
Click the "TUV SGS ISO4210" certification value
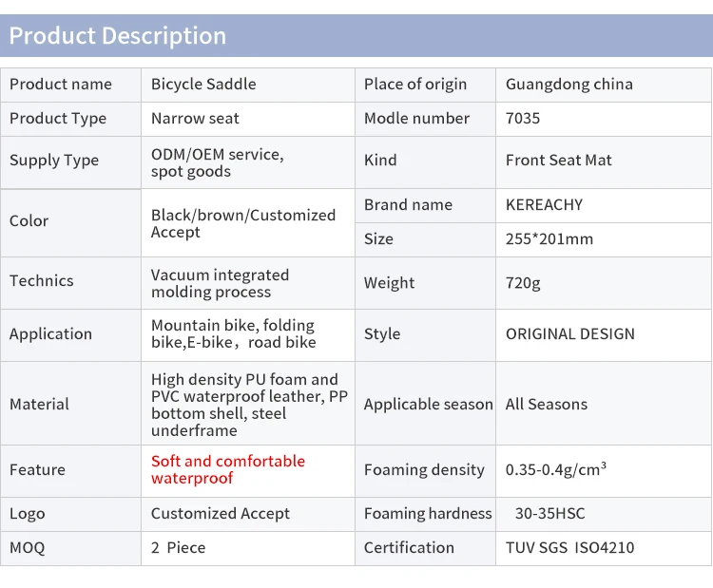(569, 547)
